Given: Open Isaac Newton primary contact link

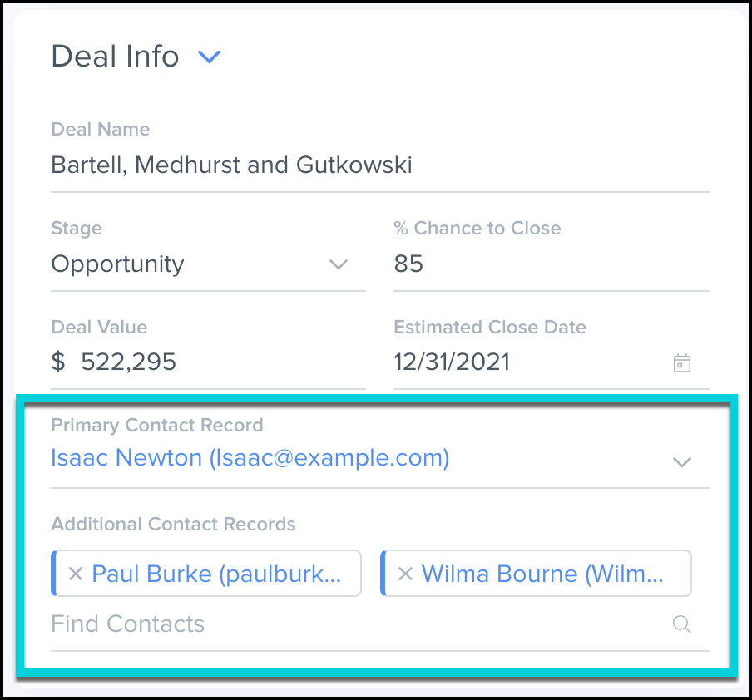Looking at the screenshot, I should point(250,458).
